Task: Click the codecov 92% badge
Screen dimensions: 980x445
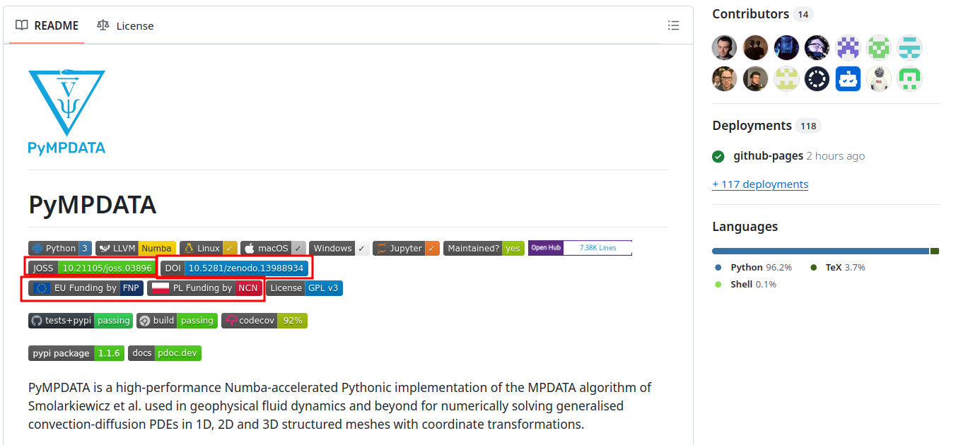Action: coord(264,321)
